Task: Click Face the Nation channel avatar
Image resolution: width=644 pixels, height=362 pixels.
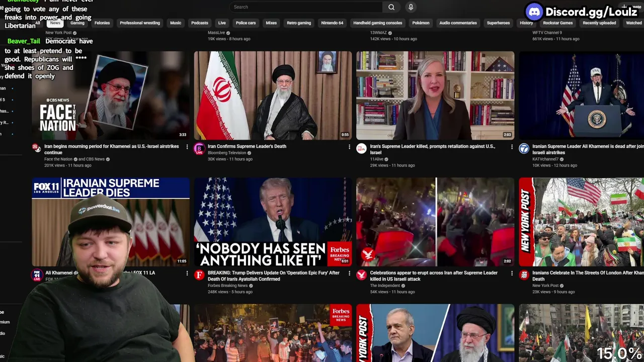Action: click(x=36, y=148)
